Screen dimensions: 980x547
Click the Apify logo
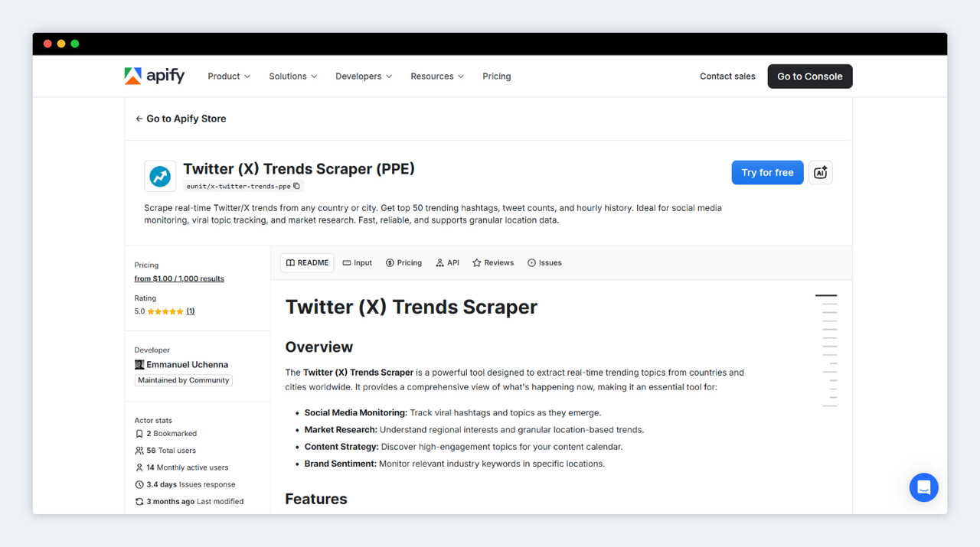click(155, 76)
